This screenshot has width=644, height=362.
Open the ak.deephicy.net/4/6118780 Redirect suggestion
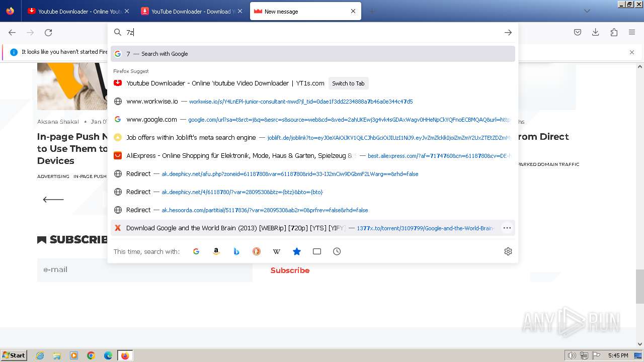pyautogui.click(x=313, y=192)
